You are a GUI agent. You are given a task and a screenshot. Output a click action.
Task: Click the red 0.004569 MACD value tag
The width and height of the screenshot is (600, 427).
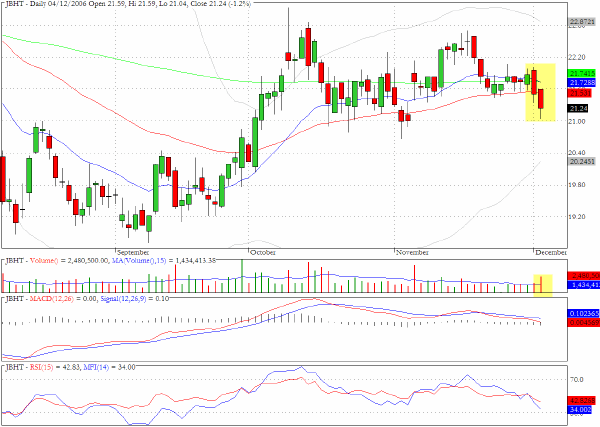click(584, 323)
